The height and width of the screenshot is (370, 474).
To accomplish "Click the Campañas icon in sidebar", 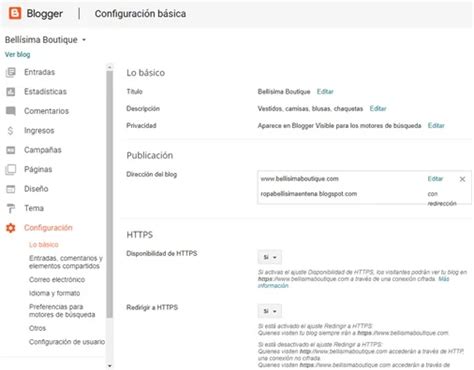I will coord(11,150).
